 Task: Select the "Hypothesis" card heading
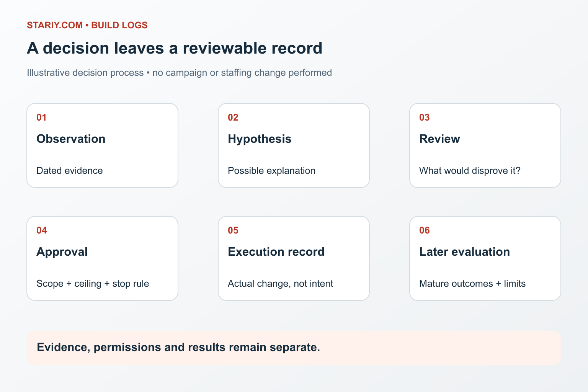[260, 139]
